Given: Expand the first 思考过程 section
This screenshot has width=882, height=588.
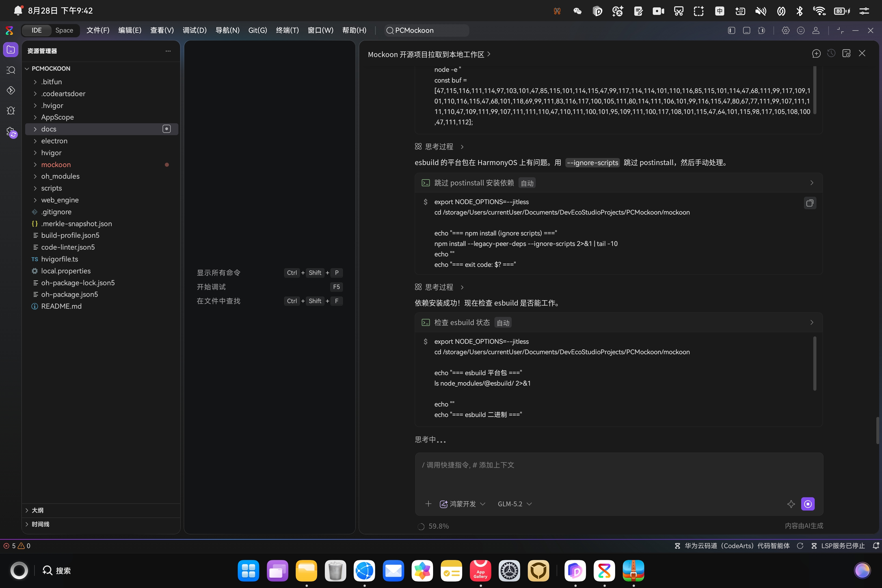Looking at the screenshot, I should point(439,147).
